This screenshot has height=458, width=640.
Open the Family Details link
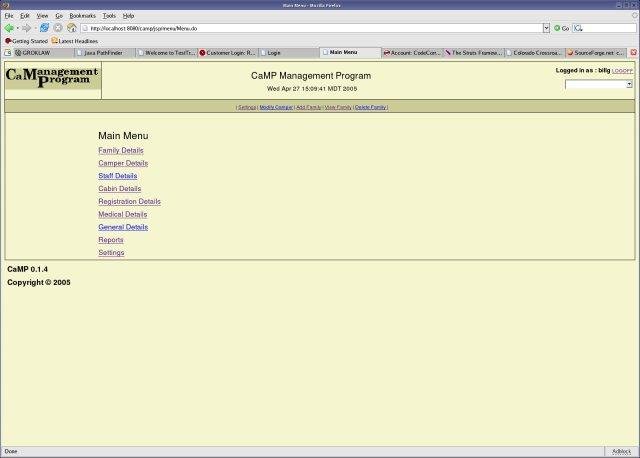pyautogui.click(x=121, y=151)
